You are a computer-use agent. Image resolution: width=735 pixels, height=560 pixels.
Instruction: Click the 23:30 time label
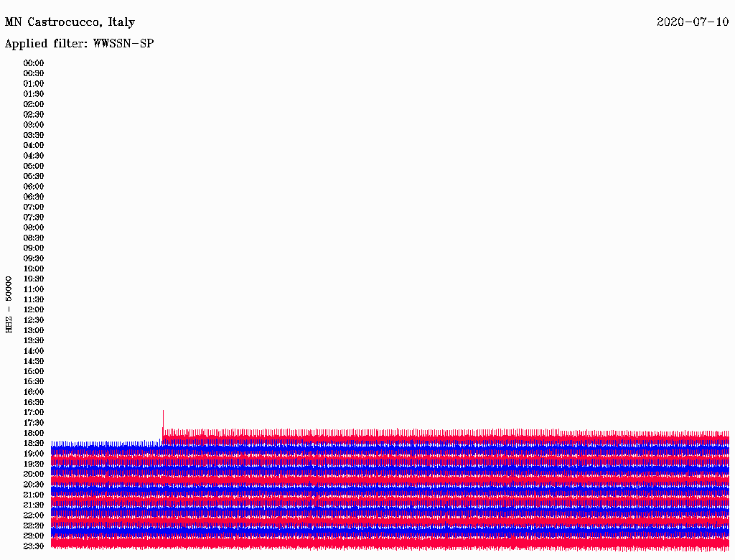tap(34, 546)
